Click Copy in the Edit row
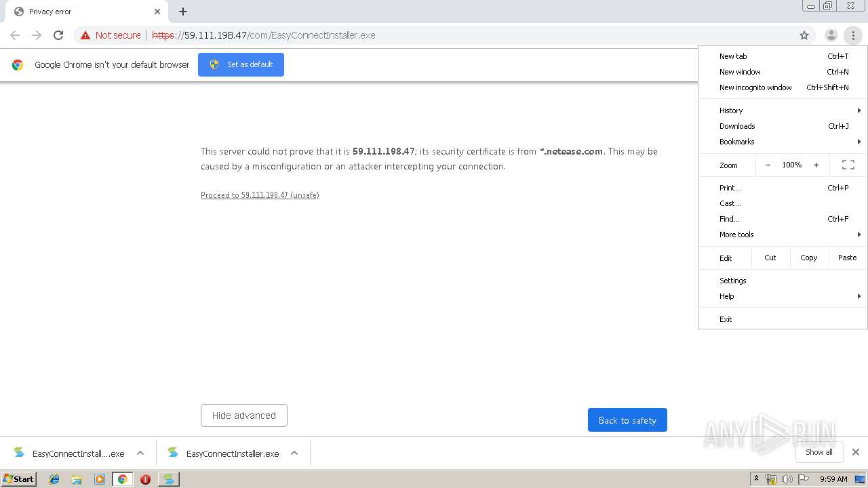The width and height of the screenshot is (868, 488). pos(808,258)
